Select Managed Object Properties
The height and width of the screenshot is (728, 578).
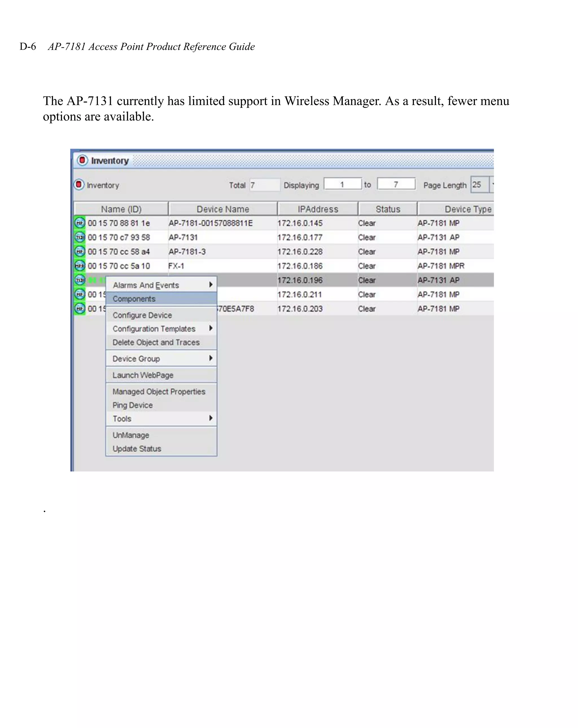tap(161, 391)
